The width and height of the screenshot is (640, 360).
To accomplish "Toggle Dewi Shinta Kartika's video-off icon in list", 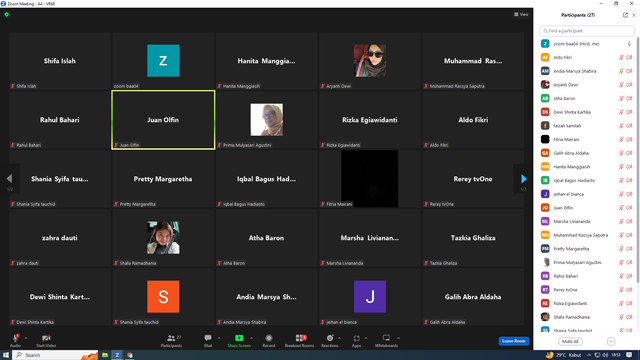I will tap(629, 112).
